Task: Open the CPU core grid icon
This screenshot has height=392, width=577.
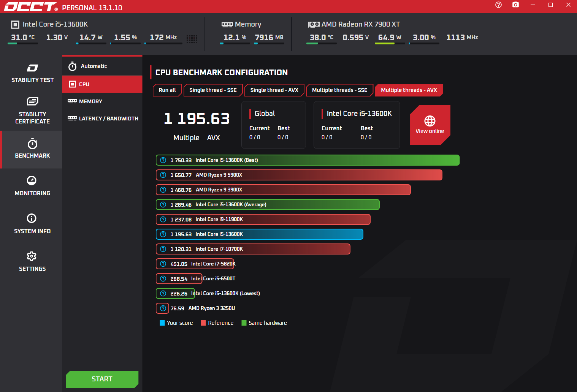Action: click(x=192, y=39)
